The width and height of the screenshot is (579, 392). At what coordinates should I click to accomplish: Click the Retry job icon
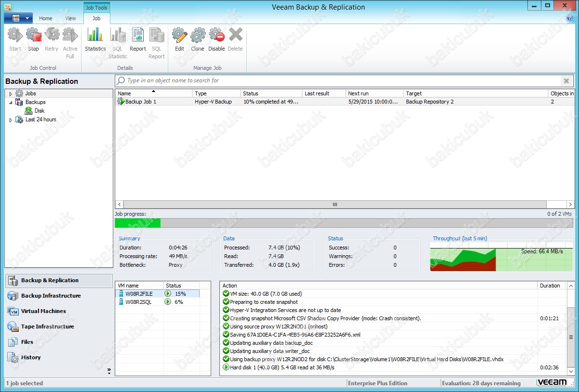click(x=52, y=36)
